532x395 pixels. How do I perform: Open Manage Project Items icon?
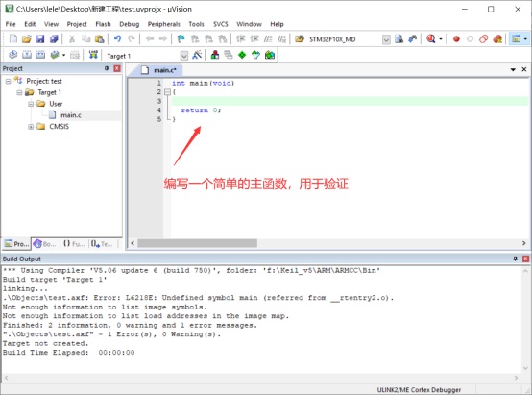click(215, 55)
